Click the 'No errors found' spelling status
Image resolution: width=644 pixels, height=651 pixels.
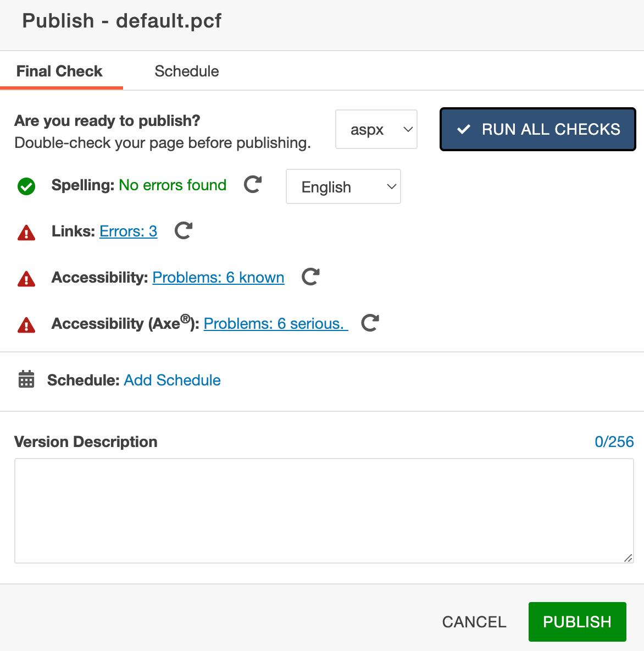(173, 185)
